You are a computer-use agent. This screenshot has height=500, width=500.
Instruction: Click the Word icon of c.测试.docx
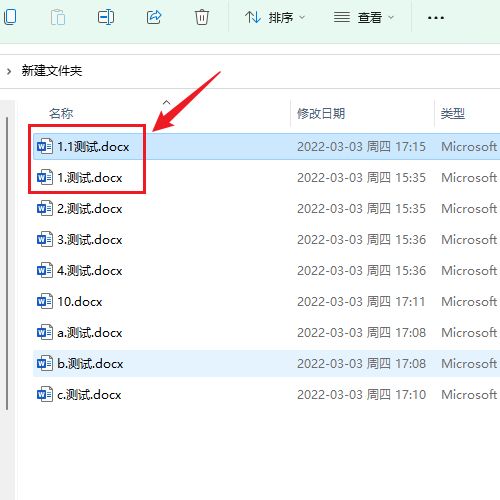45,394
